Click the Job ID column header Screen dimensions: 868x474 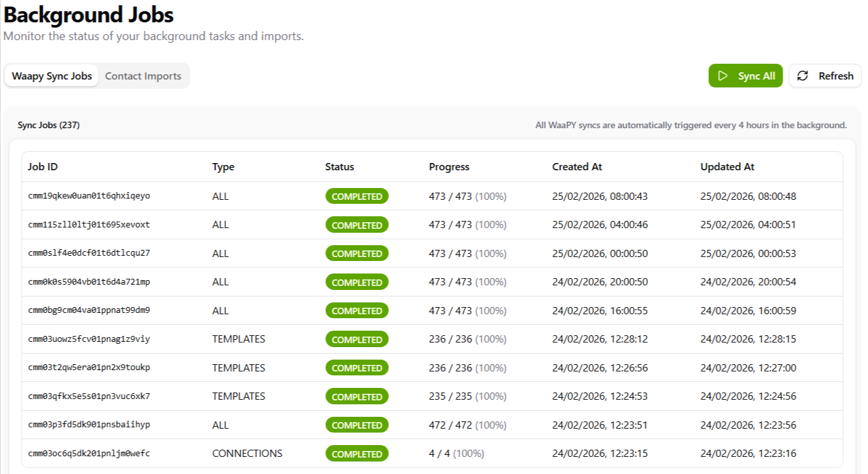pos(43,167)
